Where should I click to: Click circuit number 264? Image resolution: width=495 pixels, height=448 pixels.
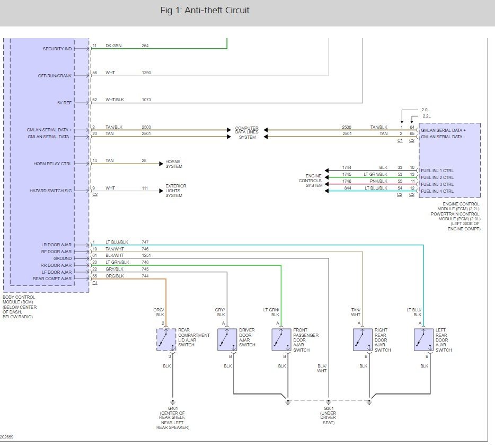[145, 46]
